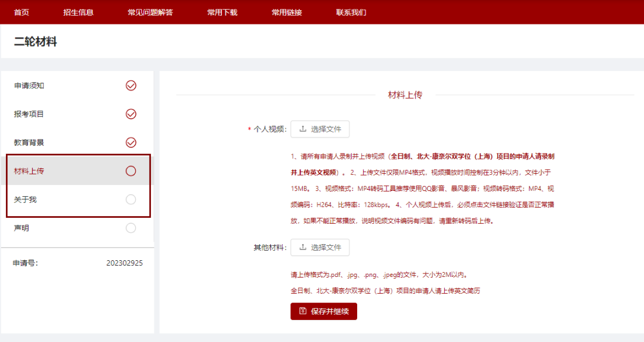Select the 教育背景 step in sidebar
Viewport: 644px width, 342px height.
point(77,142)
